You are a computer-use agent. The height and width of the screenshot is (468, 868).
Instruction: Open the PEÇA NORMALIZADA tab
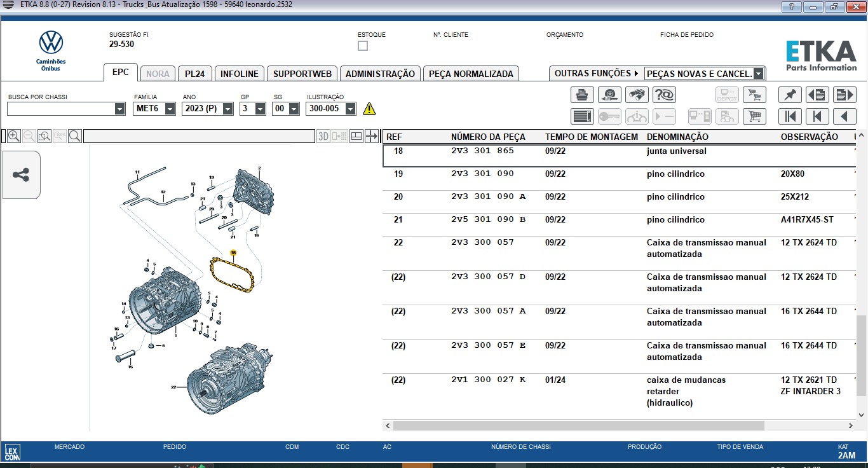(471, 74)
